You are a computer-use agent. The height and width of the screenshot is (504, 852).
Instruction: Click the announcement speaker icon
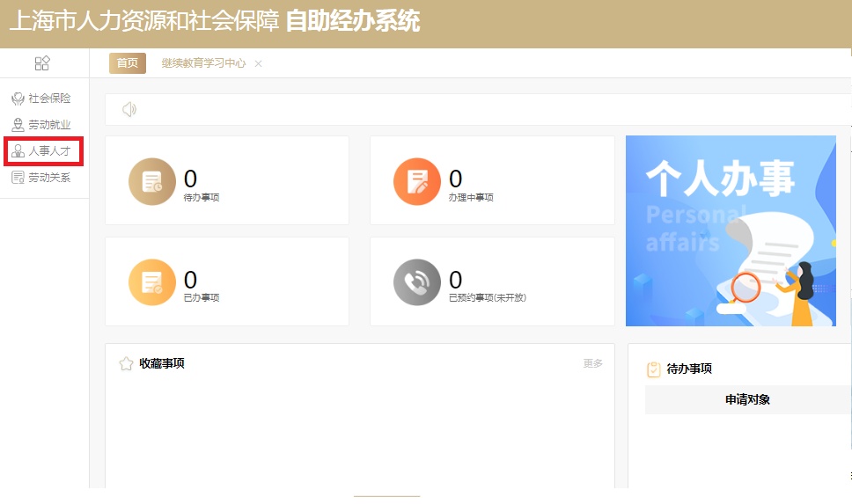click(x=129, y=110)
